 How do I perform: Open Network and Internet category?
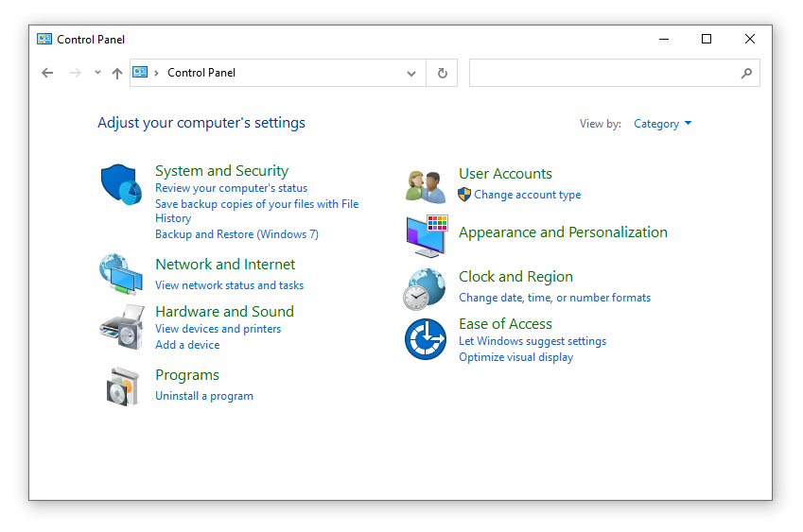click(x=225, y=264)
